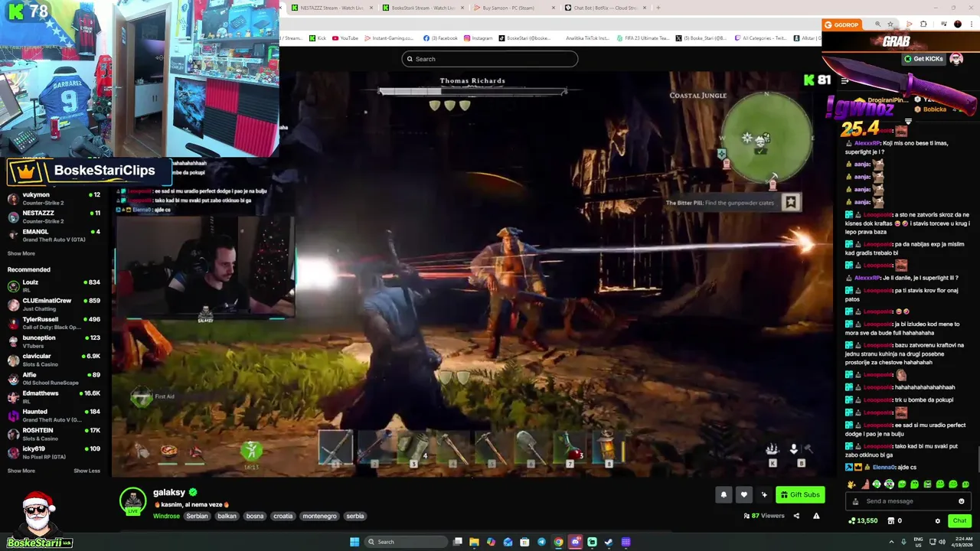Click the balkan tag

[227, 516]
